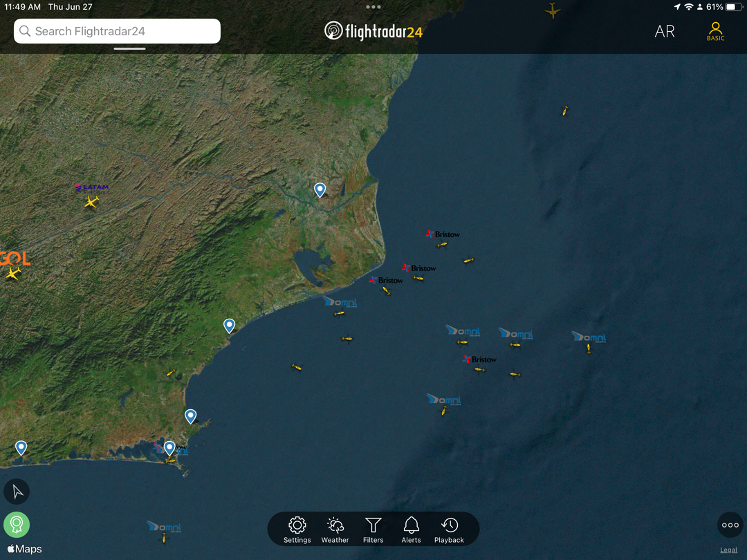Select the aircraft in the top header area
Image resolution: width=747 pixels, height=560 pixels.
click(553, 10)
